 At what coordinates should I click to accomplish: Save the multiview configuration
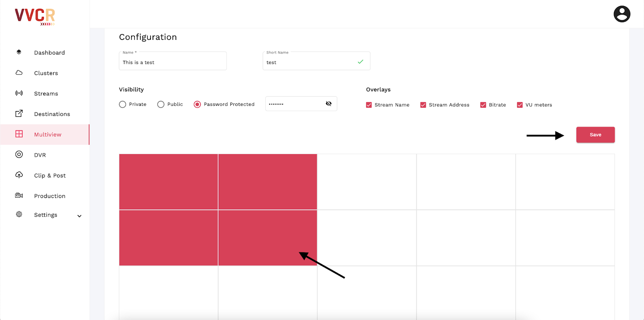click(595, 135)
